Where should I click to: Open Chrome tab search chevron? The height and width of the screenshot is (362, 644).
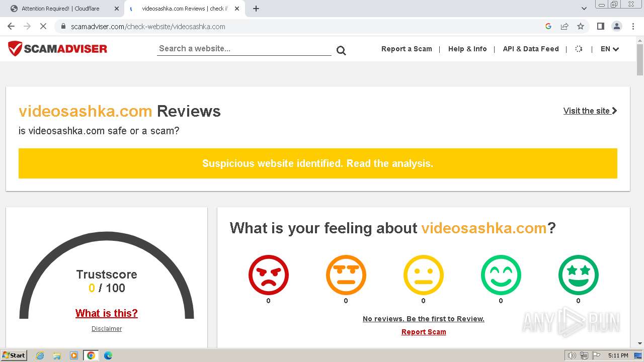click(584, 9)
